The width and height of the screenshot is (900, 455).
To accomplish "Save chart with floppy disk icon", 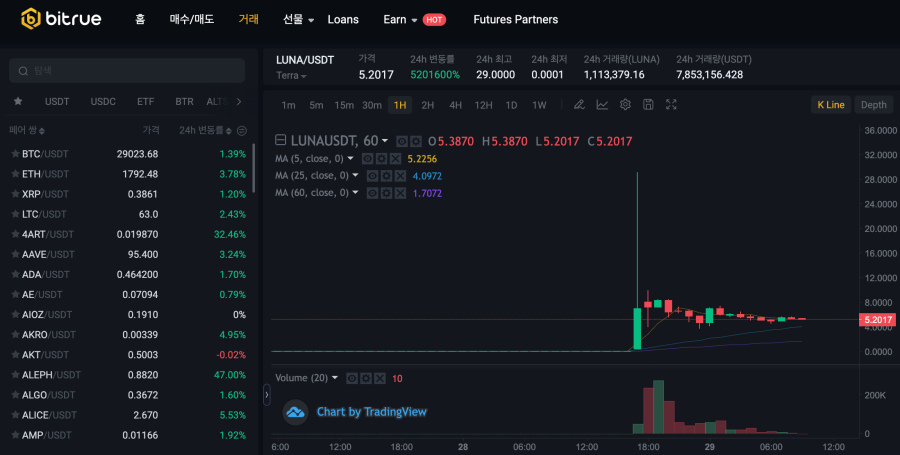I will pyautogui.click(x=648, y=104).
